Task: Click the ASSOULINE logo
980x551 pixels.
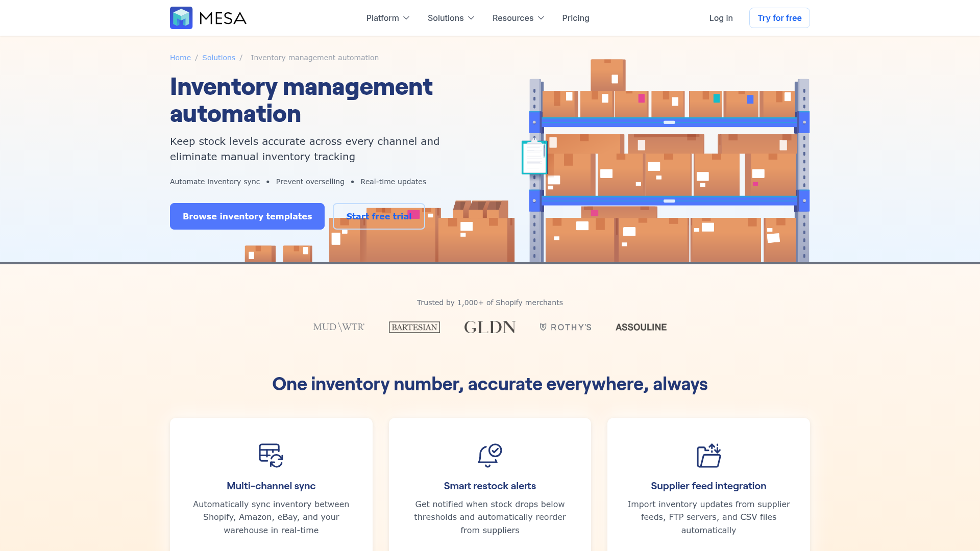Action: click(x=641, y=327)
